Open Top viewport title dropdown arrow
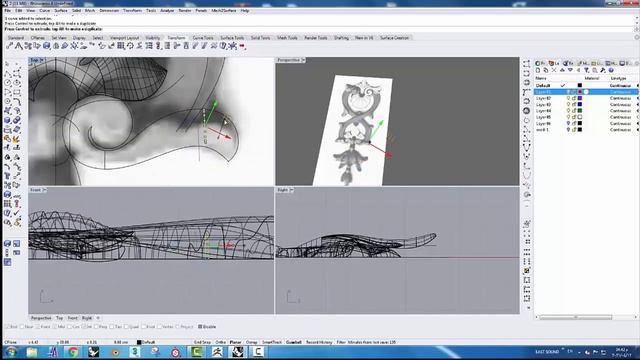Viewport: 640px width, 360px height. pos(42,60)
